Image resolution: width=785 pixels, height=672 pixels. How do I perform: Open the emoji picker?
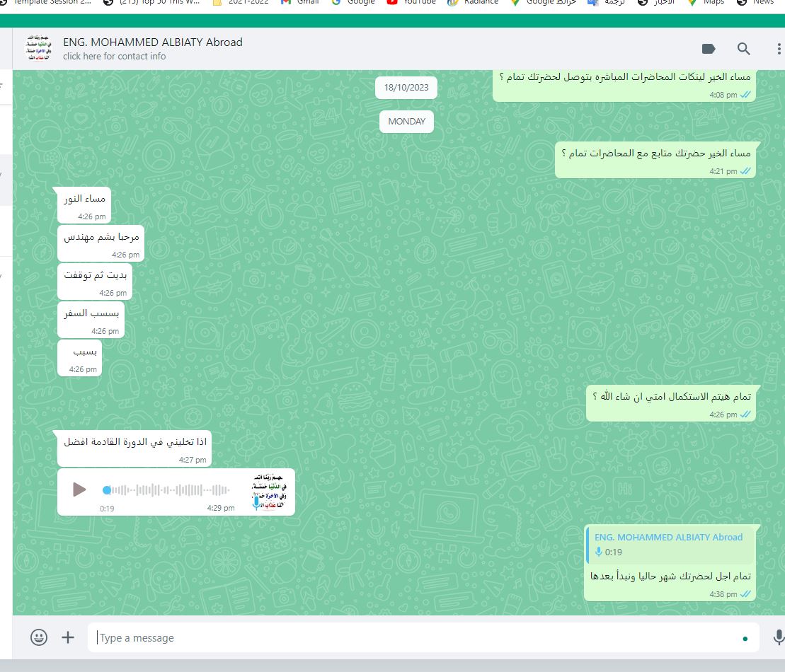click(x=39, y=637)
